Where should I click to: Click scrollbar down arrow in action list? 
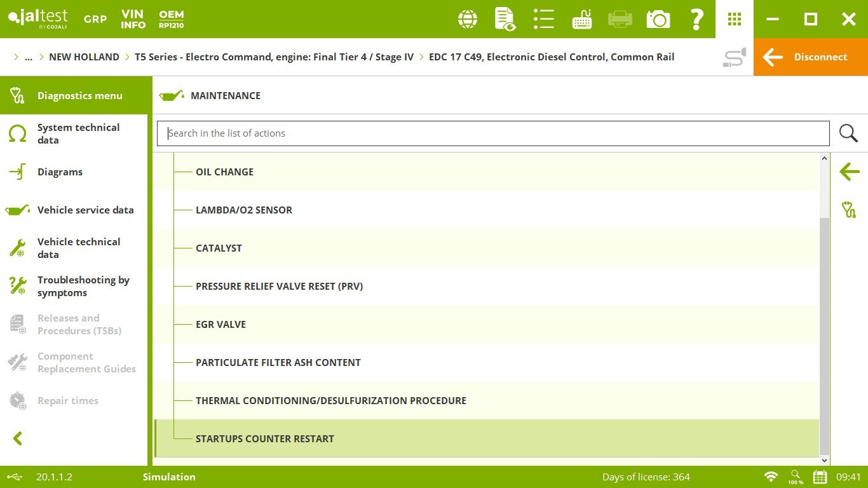pos(825,460)
